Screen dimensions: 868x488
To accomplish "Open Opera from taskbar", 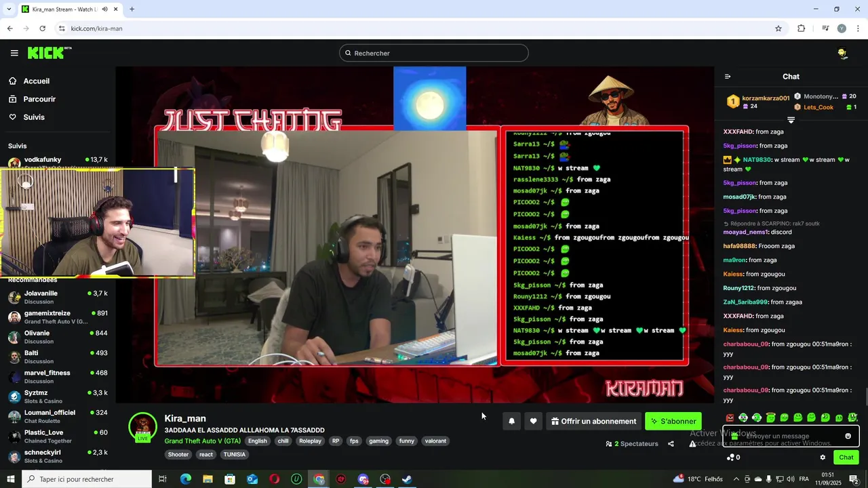I will [274, 479].
